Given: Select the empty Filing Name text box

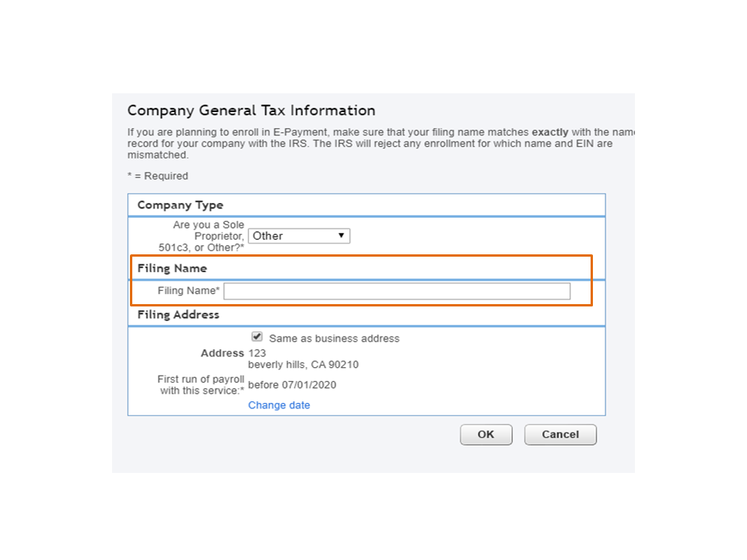Looking at the screenshot, I should (397, 290).
